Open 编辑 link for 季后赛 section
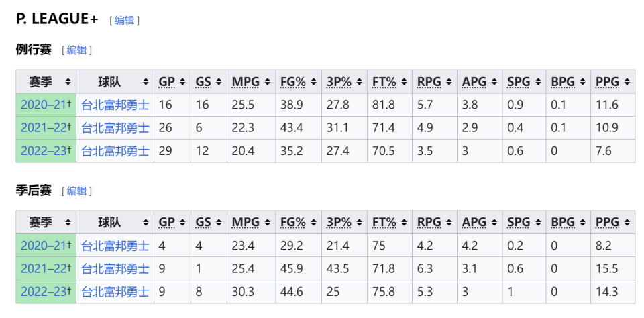Screen dimensions: 644x318 point(76,191)
